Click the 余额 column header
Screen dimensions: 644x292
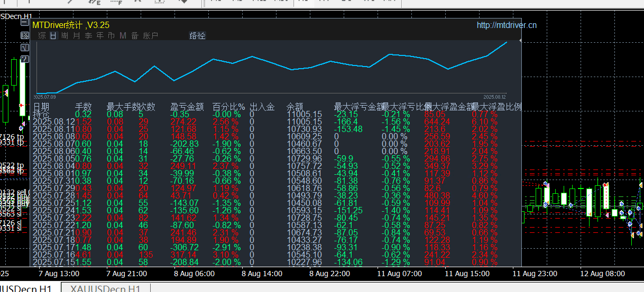[x=295, y=107]
